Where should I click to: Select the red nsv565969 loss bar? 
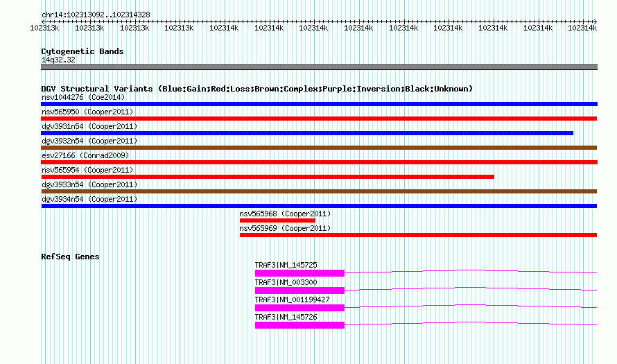coord(418,235)
